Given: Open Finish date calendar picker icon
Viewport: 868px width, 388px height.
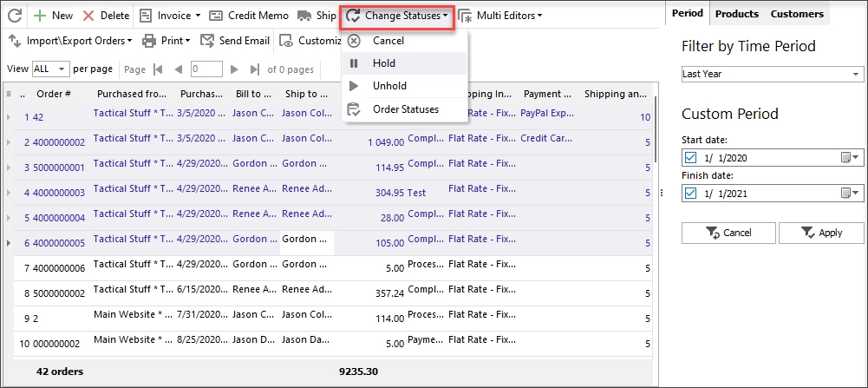Looking at the screenshot, I should pyautogui.click(x=849, y=194).
